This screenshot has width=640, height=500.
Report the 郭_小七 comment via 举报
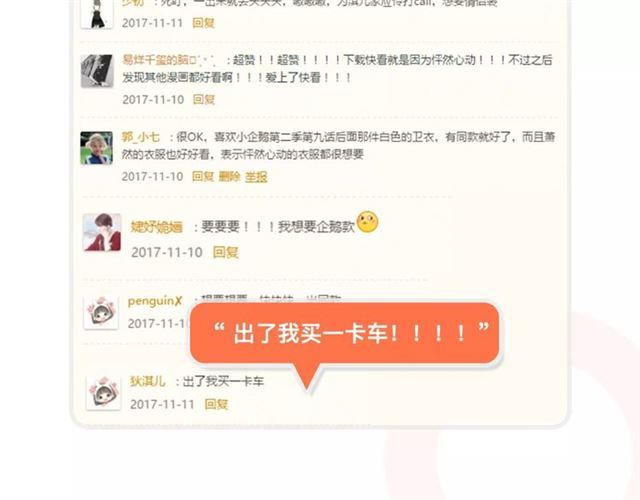click(x=256, y=177)
